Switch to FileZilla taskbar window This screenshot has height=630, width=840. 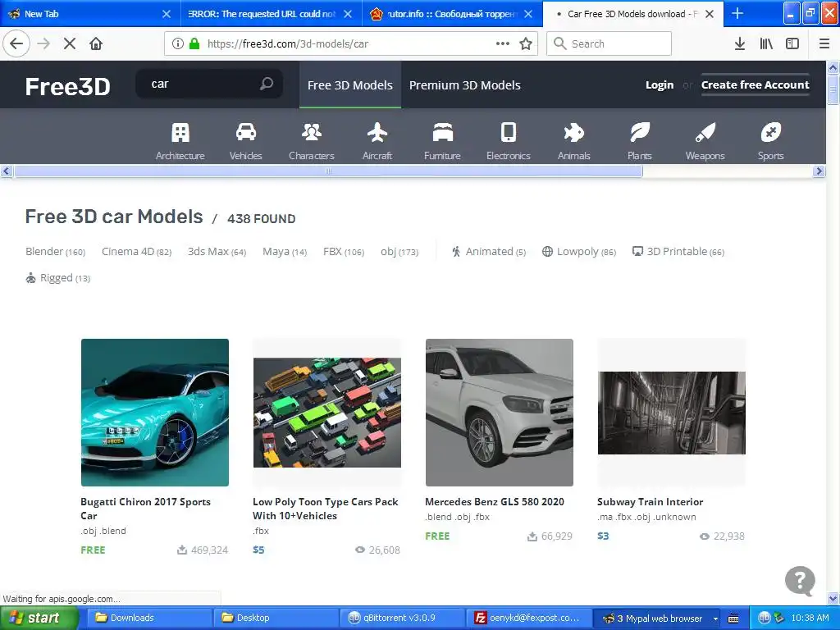(x=528, y=618)
